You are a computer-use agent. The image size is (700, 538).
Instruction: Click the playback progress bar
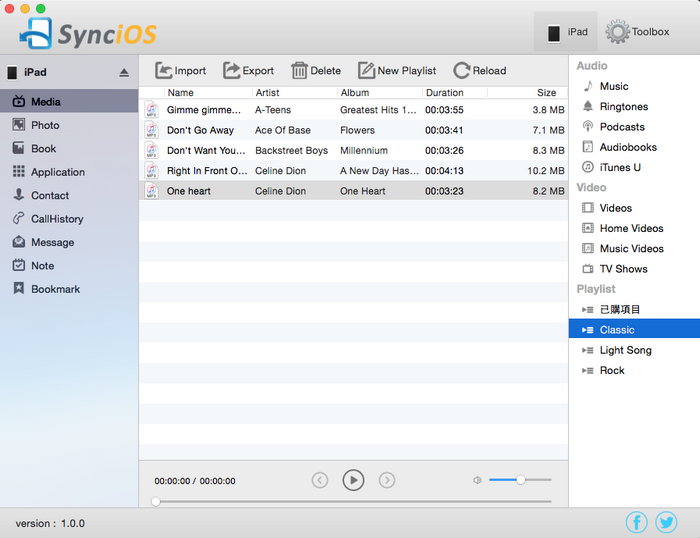pyautogui.click(x=353, y=501)
